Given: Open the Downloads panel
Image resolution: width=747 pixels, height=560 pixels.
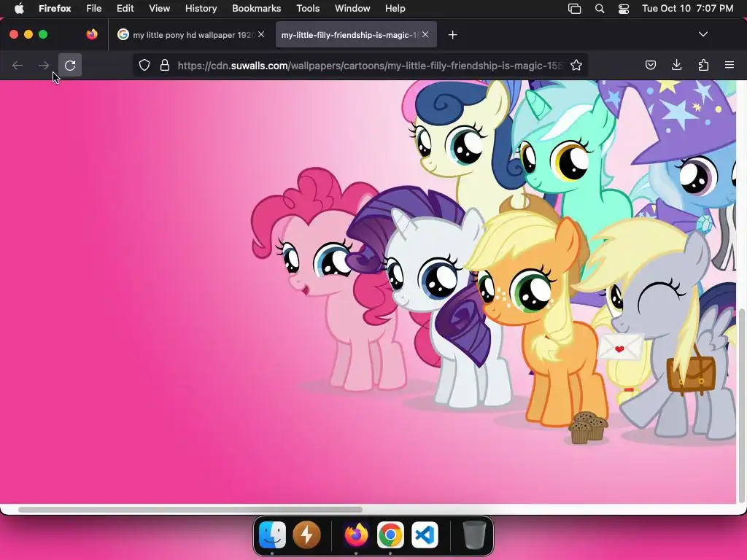Looking at the screenshot, I should [676, 65].
